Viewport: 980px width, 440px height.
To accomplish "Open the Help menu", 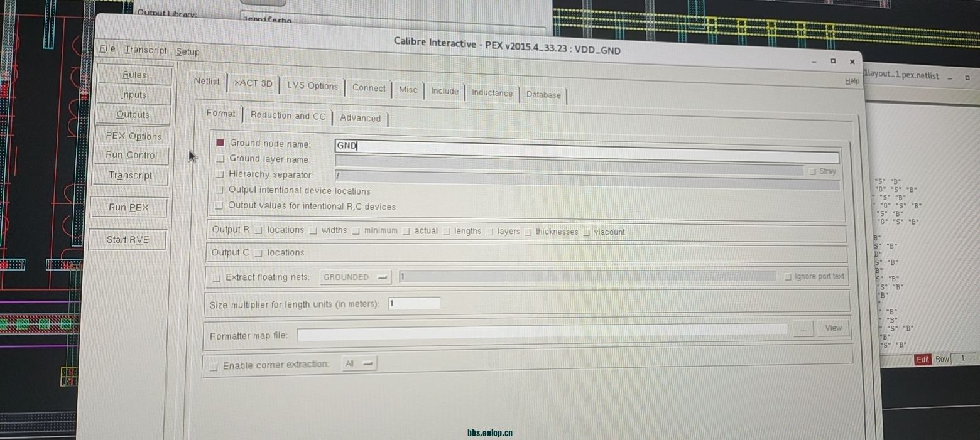I will 852,81.
